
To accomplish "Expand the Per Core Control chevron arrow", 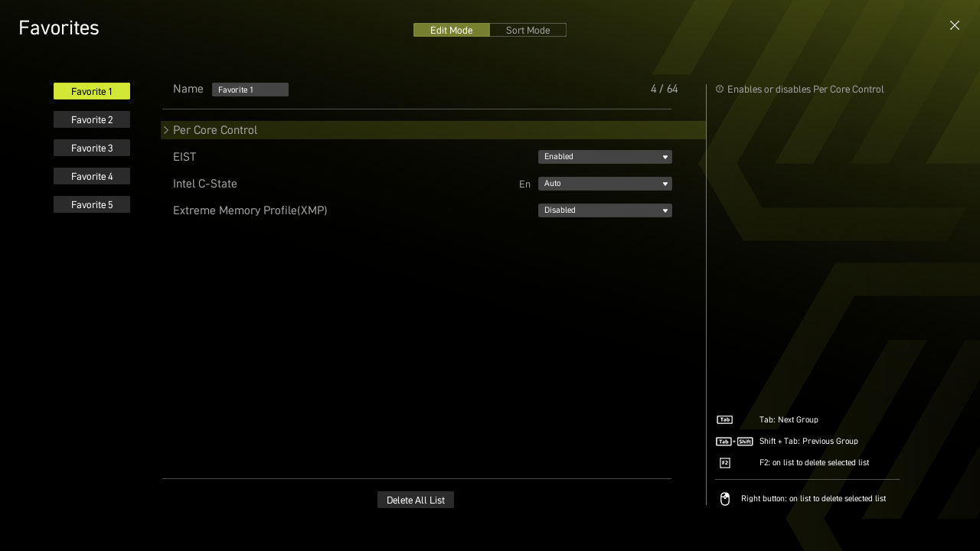I will point(166,130).
